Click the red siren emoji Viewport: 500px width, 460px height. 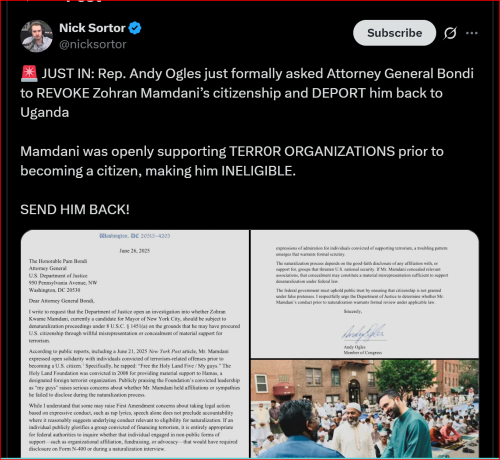pos(29,74)
